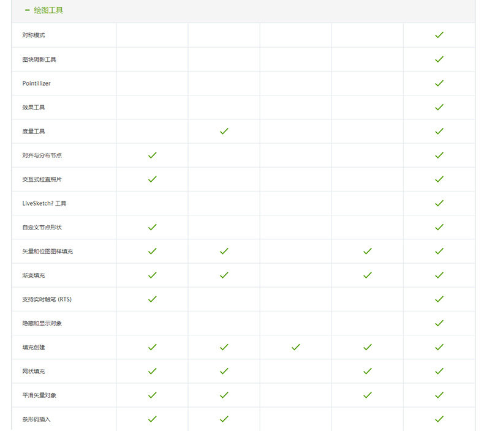The width and height of the screenshot is (484, 448).
Task: Click the leftmost checkmark in 自定义节点形状 row
Action: pyautogui.click(x=153, y=227)
